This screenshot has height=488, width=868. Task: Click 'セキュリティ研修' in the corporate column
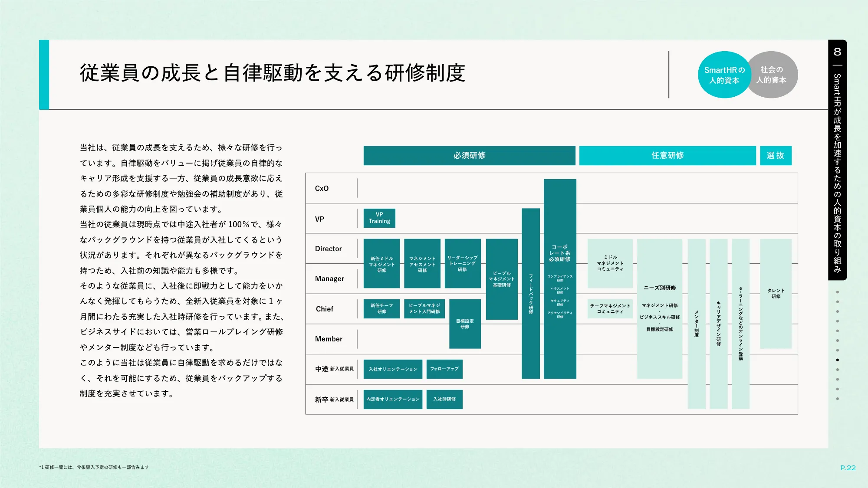pyautogui.click(x=560, y=302)
